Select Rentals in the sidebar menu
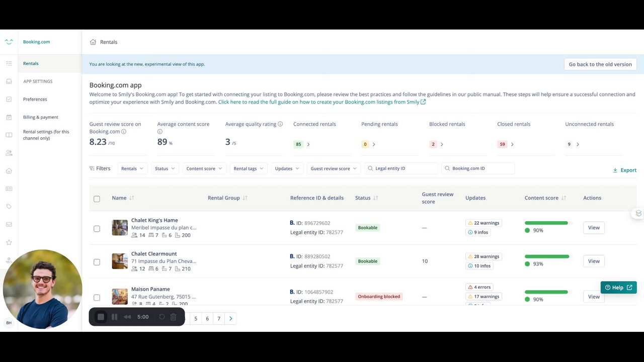This screenshot has width=644, height=362. click(x=50, y=63)
